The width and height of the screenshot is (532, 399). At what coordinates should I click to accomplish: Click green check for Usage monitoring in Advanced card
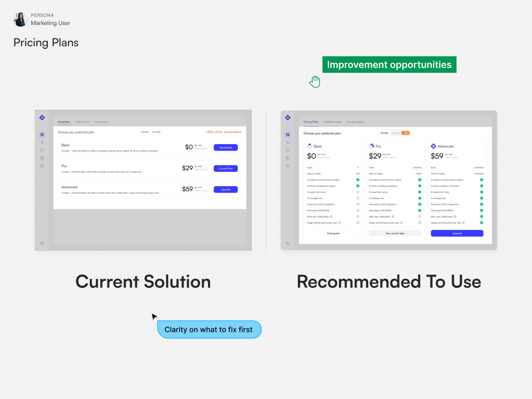tap(481, 222)
